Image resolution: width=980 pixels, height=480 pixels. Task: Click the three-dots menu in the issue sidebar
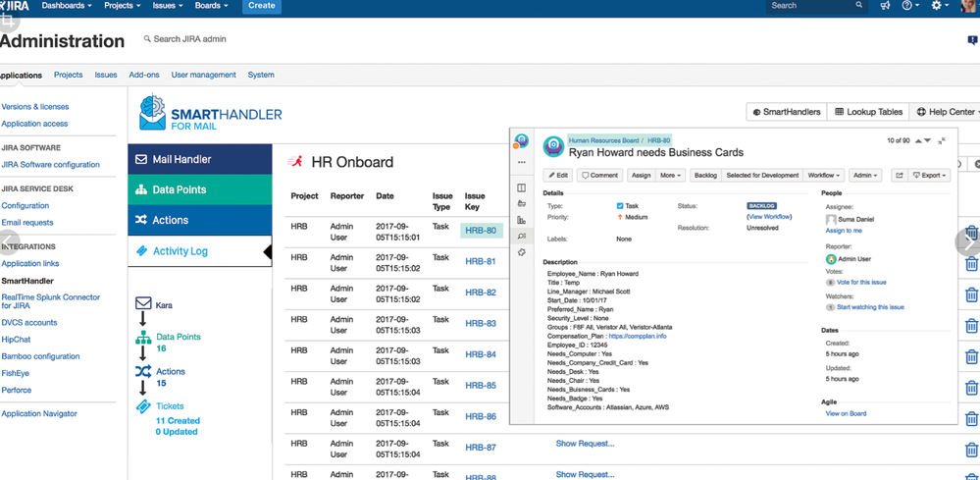point(522,163)
